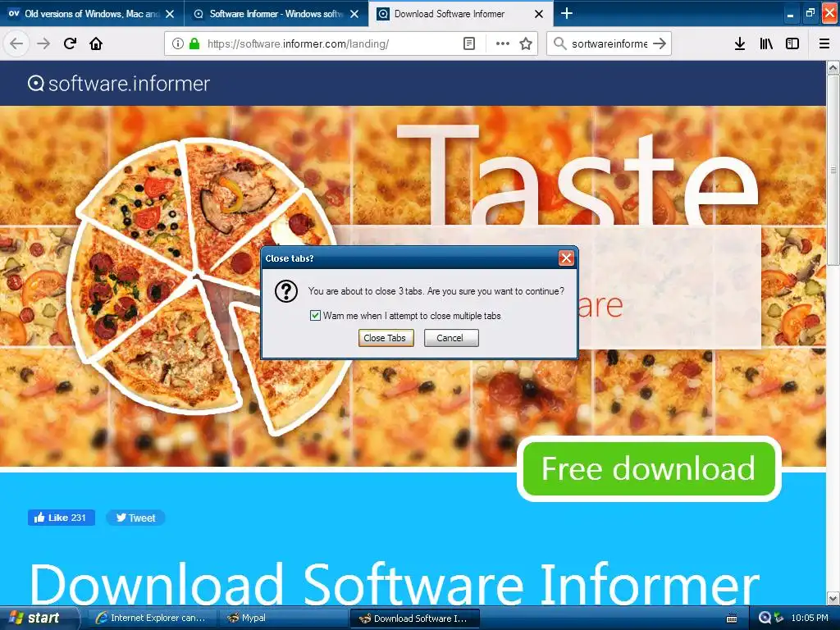
Task: Click Cancel in the Close tabs dialog
Action: click(x=451, y=338)
